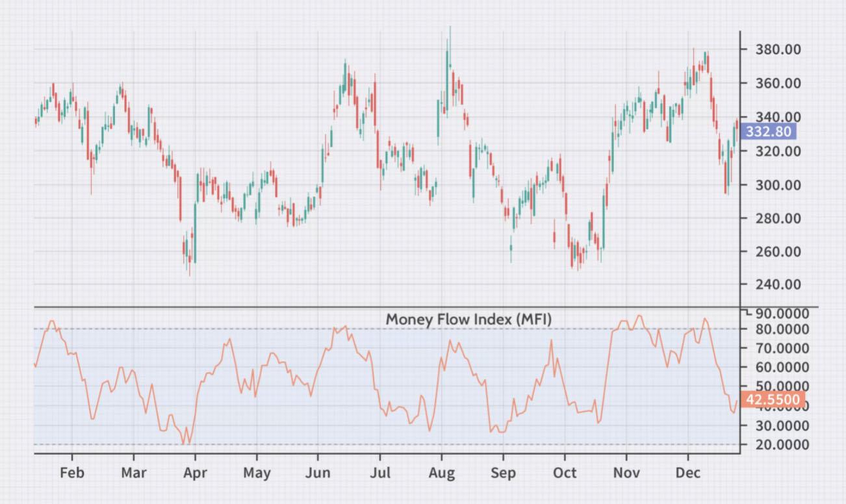
Task: Select the 90.0000 MFI scale label
Action: [784, 314]
